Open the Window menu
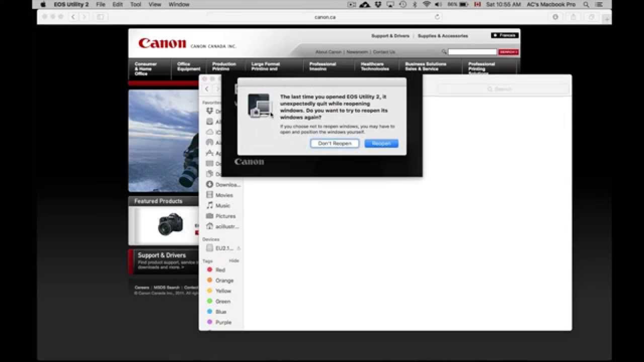 pos(179,5)
